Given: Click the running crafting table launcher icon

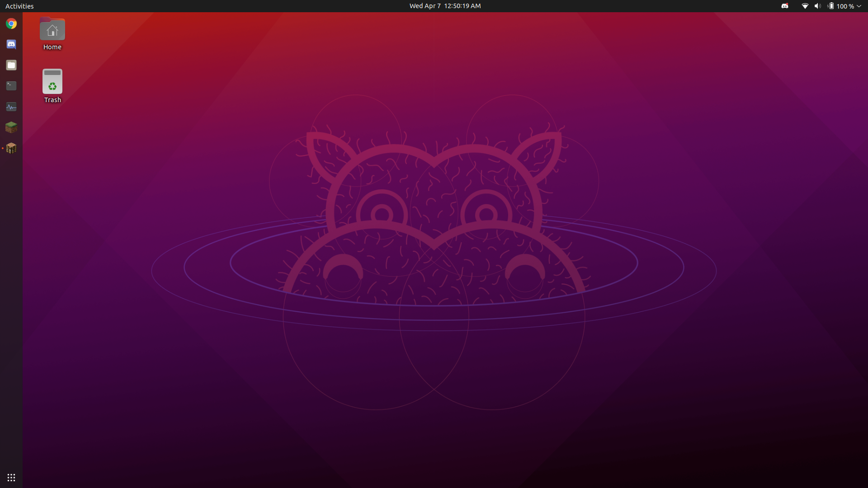Looking at the screenshot, I should [x=11, y=148].
